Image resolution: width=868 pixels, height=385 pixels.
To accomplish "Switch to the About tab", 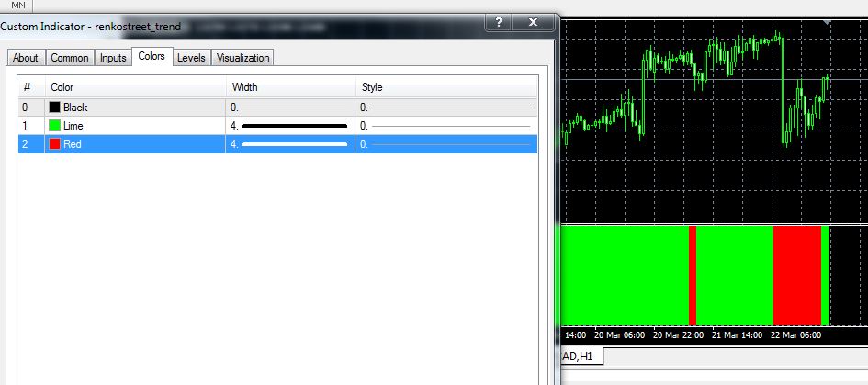I will click(x=26, y=58).
